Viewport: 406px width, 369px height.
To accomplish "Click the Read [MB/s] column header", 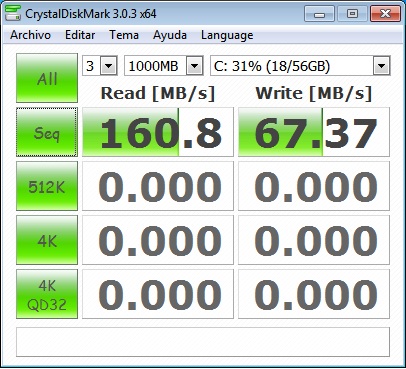I will pos(158,93).
